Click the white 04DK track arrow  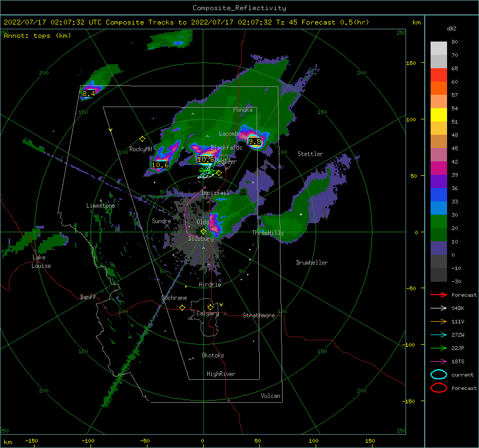pyautogui.click(x=439, y=308)
